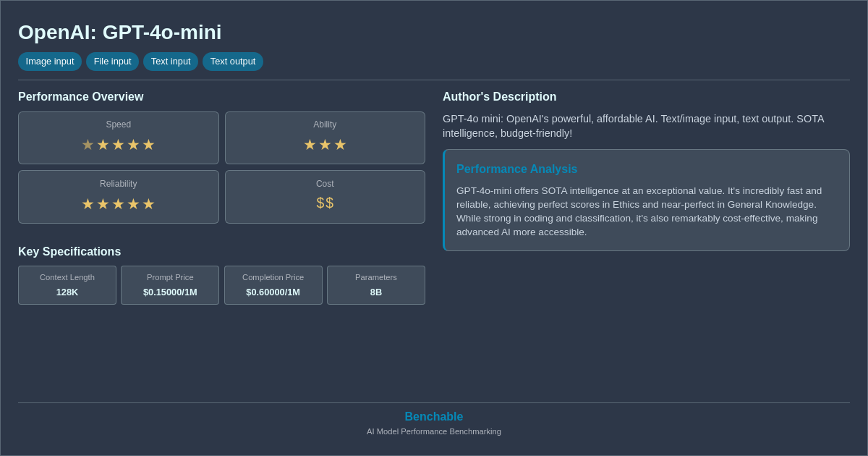Click the Context Length 128K card
The image size is (868, 456).
67,285
